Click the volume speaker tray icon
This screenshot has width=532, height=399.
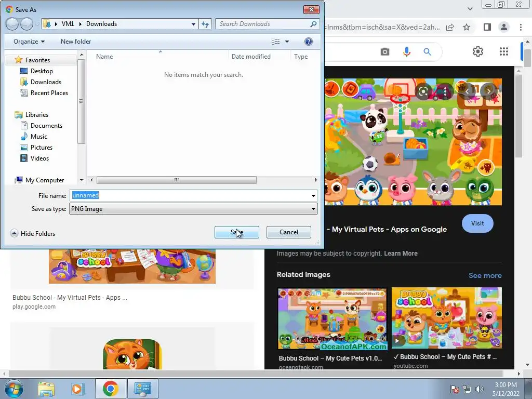tap(479, 389)
